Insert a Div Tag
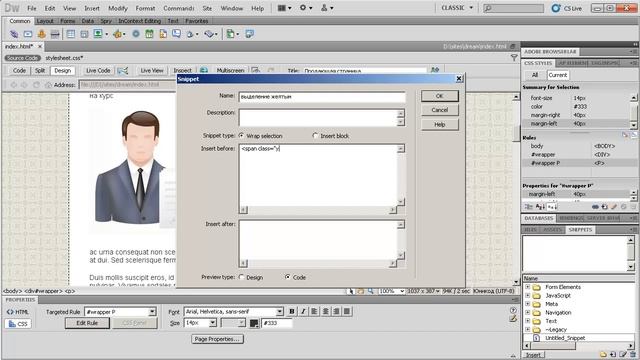 (84, 34)
